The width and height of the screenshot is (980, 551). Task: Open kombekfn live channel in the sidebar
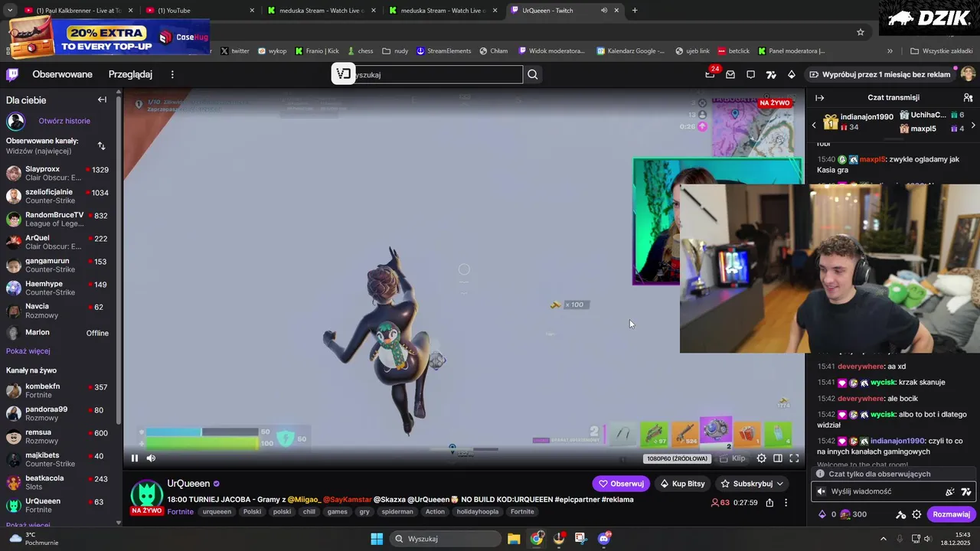pos(57,390)
